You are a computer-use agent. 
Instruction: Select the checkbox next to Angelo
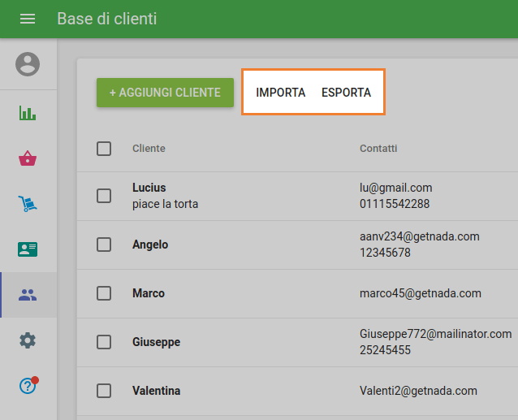pyautogui.click(x=104, y=245)
